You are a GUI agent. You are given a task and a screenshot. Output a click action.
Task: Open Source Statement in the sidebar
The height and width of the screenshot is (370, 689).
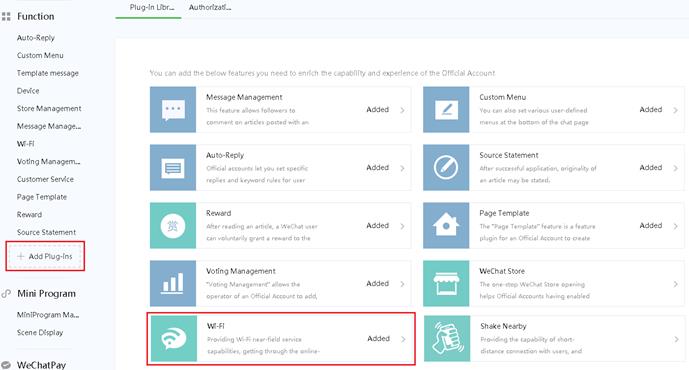coord(46,232)
